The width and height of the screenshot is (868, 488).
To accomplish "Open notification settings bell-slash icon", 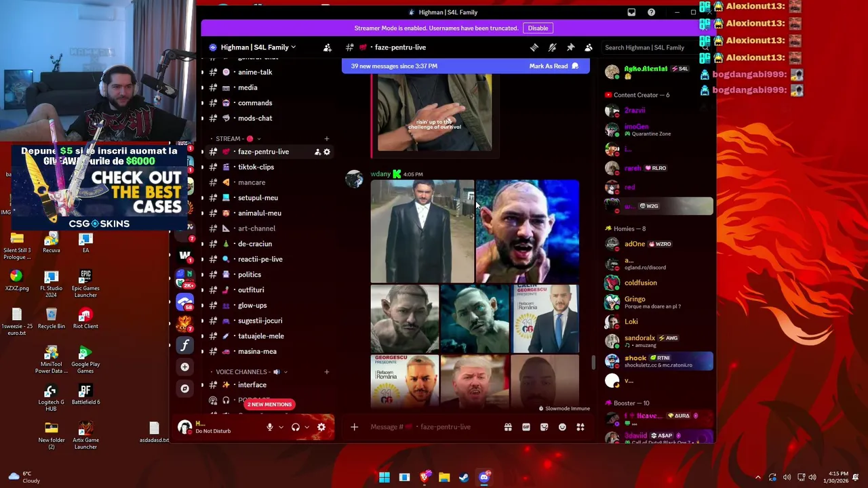I will (552, 47).
